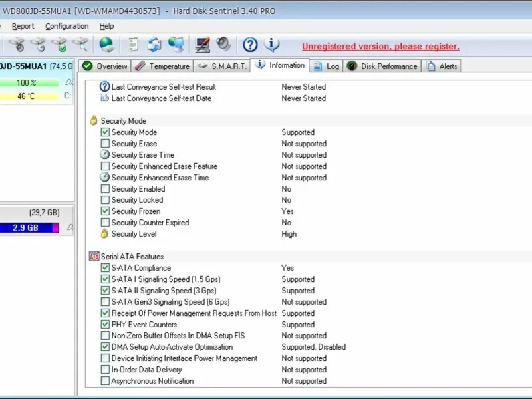Toggle the Security Enhanced Erase Feature checkbox

105,166
